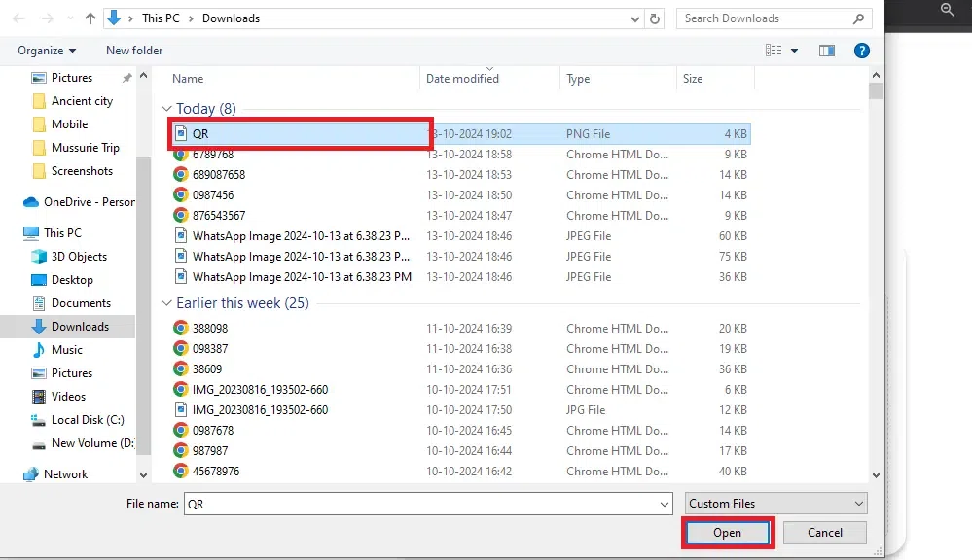The height and width of the screenshot is (560, 972).
Task: Click the image icon of QR file
Action: pos(181,134)
